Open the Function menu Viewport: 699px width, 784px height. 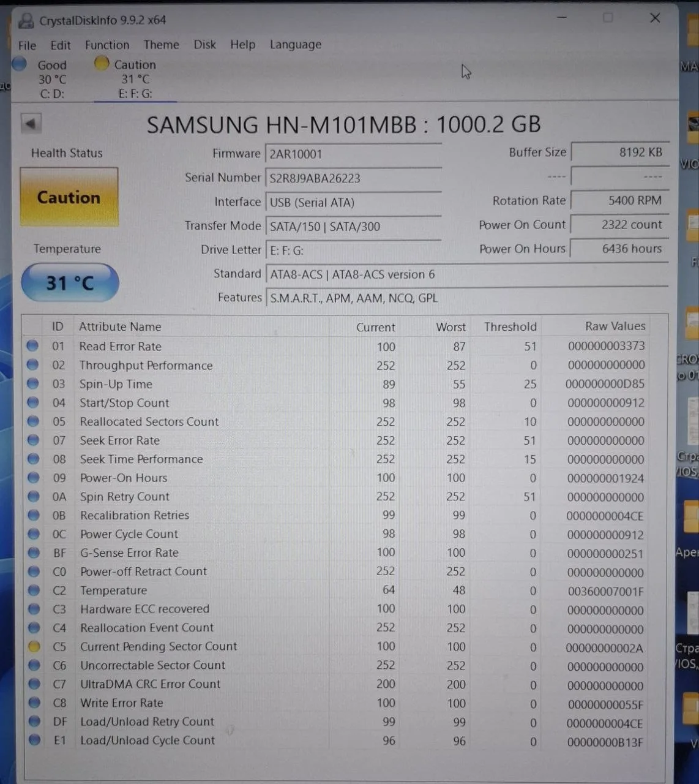coord(107,45)
